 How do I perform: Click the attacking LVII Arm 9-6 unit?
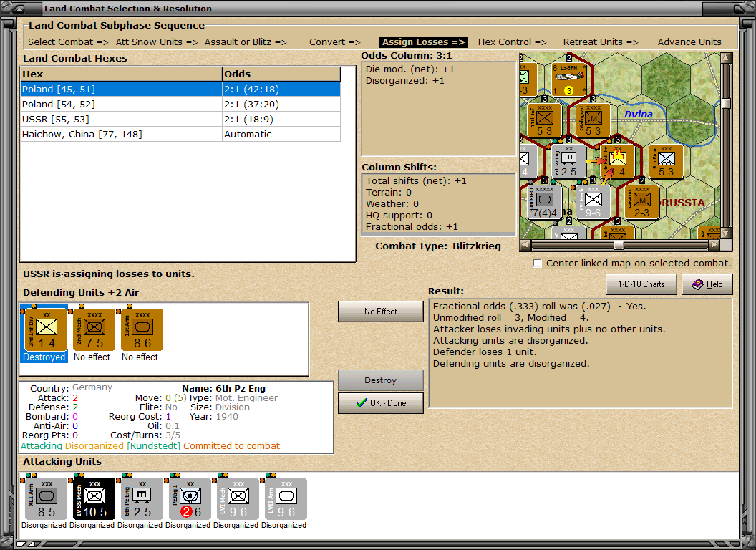(x=286, y=499)
